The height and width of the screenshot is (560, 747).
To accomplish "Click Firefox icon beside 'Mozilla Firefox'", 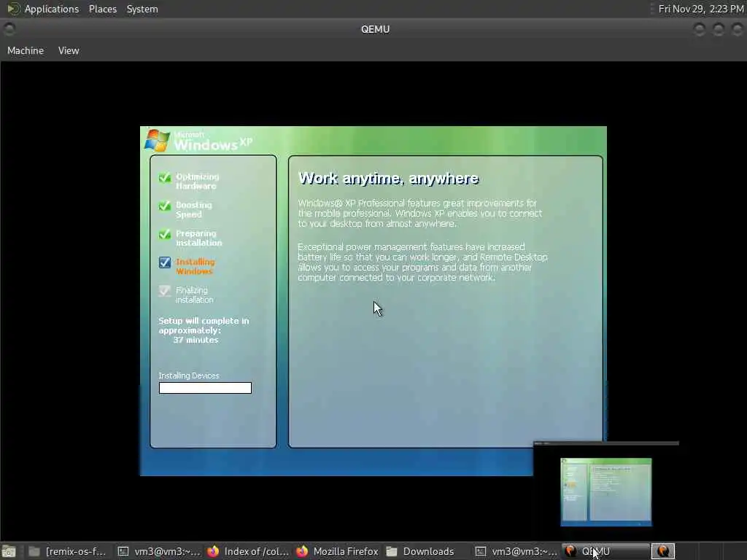I will tap(302, 551).
